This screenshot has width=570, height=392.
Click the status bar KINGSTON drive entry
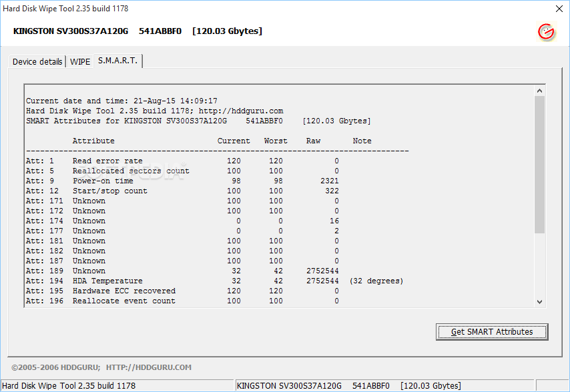pyautogui.click(x=348, y=386)
